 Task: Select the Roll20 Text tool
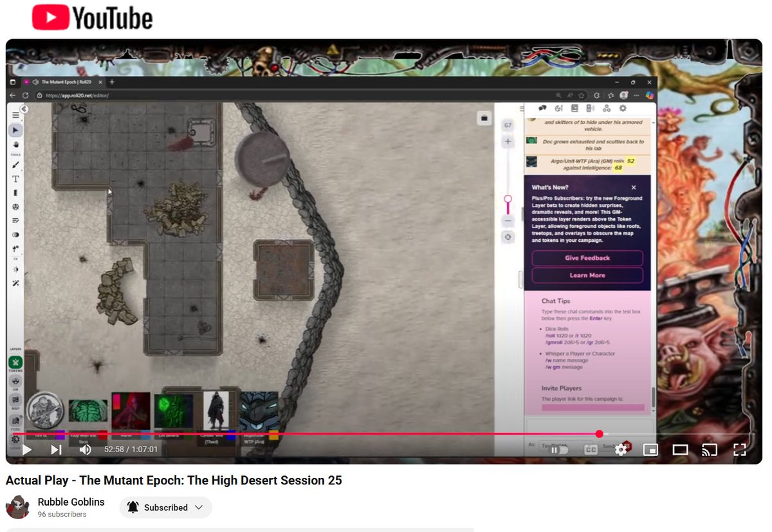15,179
